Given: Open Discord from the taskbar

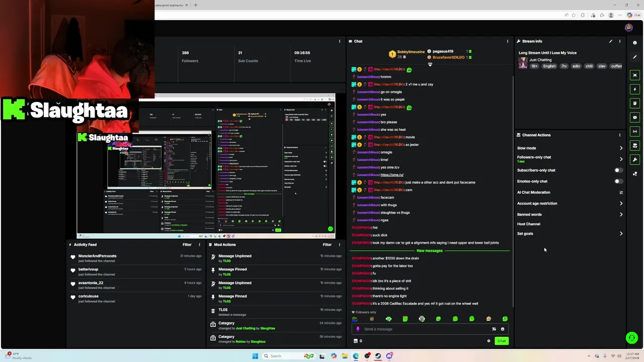Looking at the screenshot, I should [x=389, y=356].
